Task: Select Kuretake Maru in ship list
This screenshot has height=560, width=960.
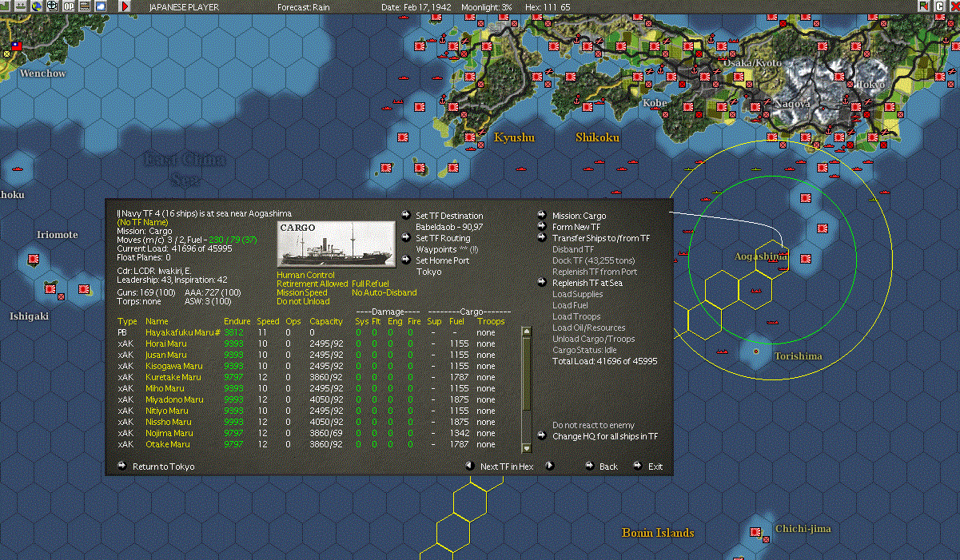Action: point(173,377)
